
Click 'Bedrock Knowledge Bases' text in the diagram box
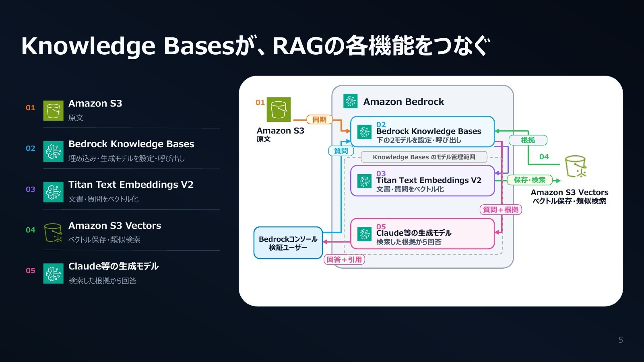point(429,132)
